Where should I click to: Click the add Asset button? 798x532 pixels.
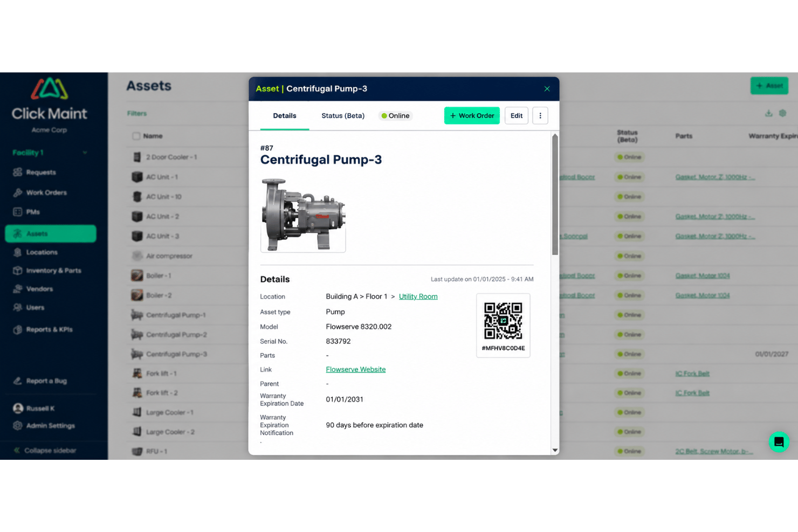pos(769,86)
